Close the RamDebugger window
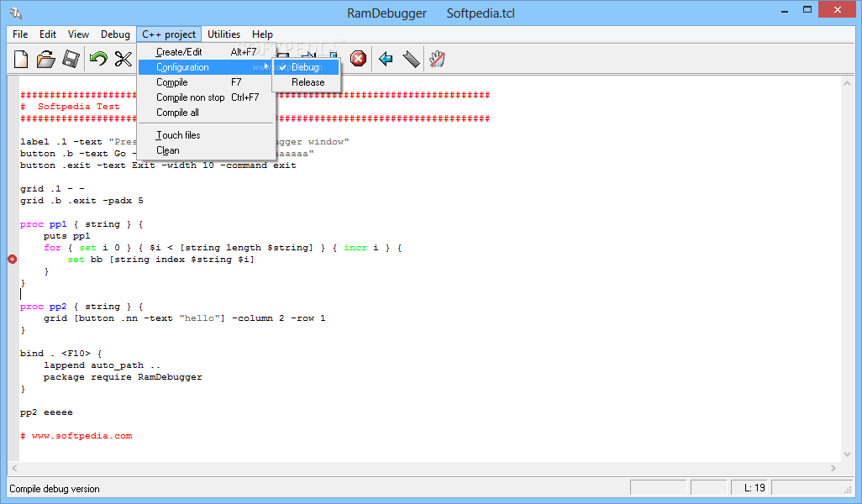The height and width of the screenshot is (504, 862). click(838, 10)
